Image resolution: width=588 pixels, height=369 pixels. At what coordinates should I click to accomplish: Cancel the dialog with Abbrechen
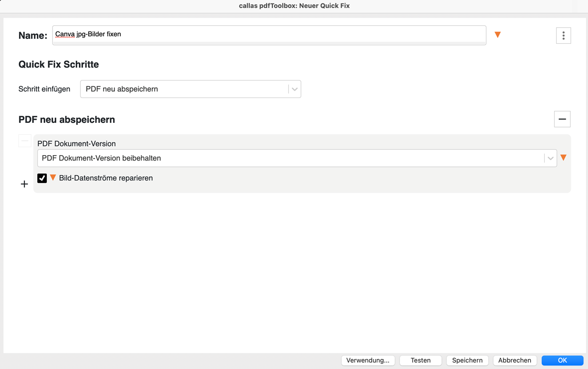tap(514, 361)
